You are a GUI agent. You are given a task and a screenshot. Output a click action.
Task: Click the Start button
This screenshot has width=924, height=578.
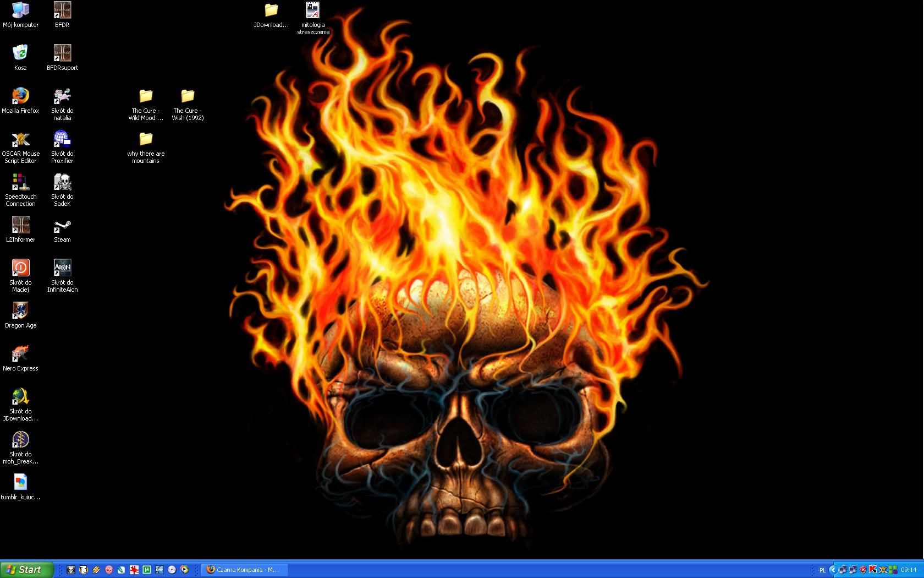tap(26, 570)
